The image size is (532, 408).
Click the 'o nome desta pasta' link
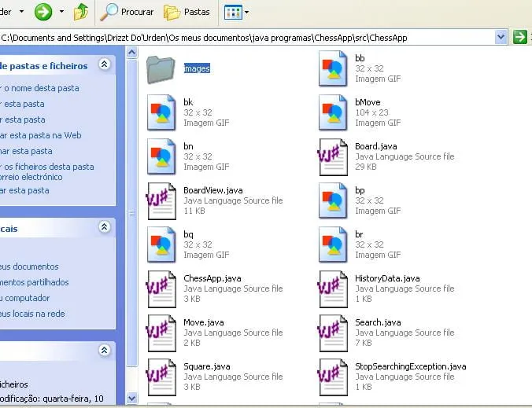pyautogui.click(x=41, y=88)
